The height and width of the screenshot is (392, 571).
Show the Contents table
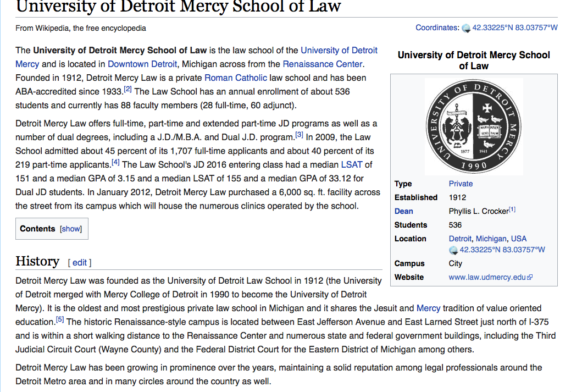pos(71,229)
